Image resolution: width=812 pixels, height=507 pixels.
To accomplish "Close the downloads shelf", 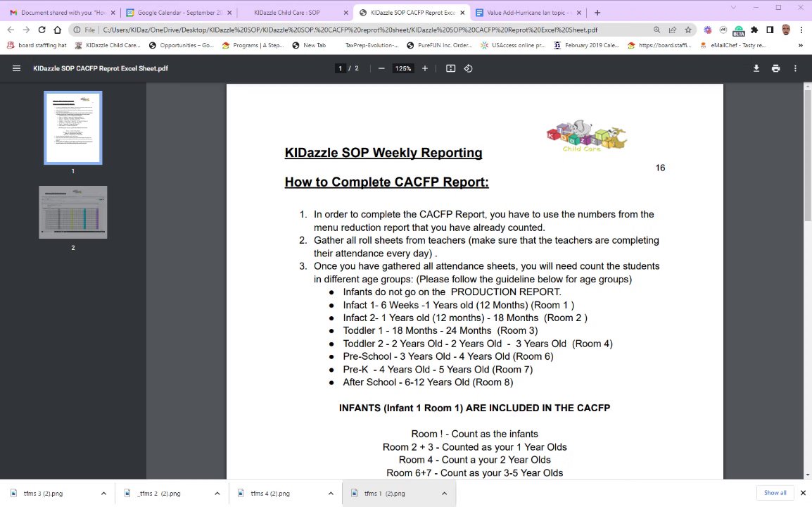I will [x=803, y=493].
